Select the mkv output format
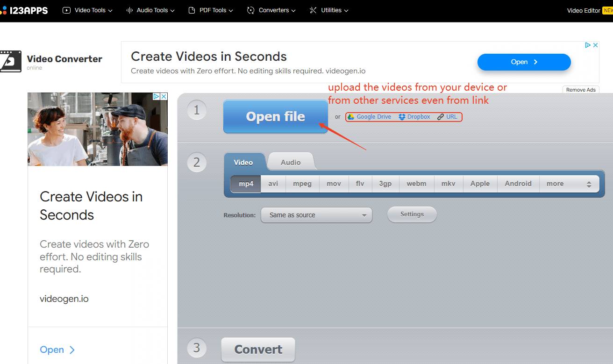The image size is (613, 364). (448, 184)
